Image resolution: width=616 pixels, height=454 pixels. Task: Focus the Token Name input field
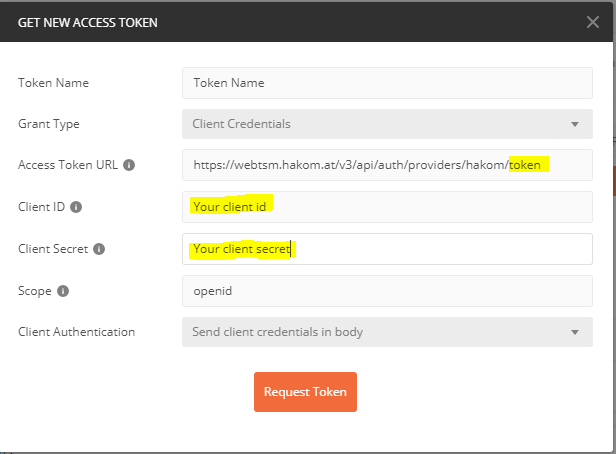387,83
